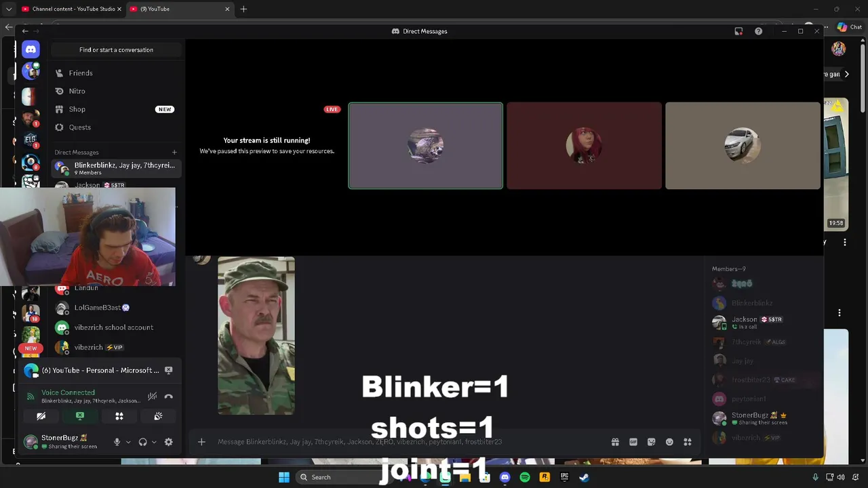
Task: Open the activities launcher button
Action: click(119, 416)
